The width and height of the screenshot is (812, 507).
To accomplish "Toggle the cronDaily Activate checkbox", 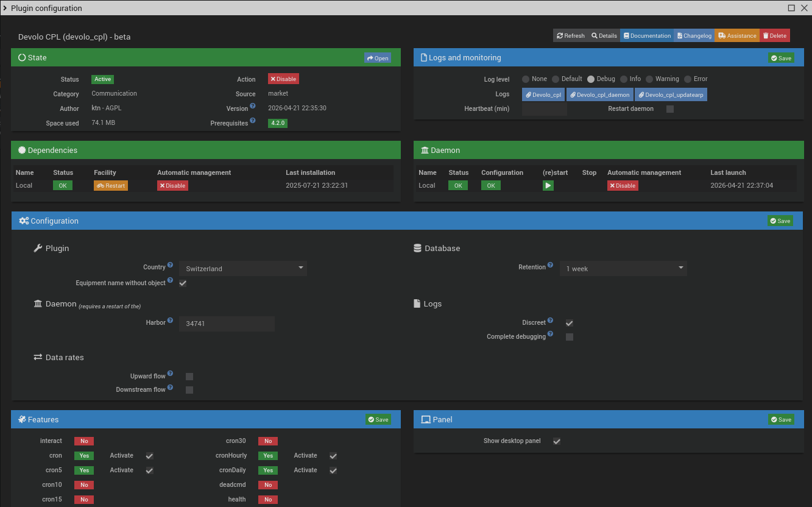I will tap(333, 470).
